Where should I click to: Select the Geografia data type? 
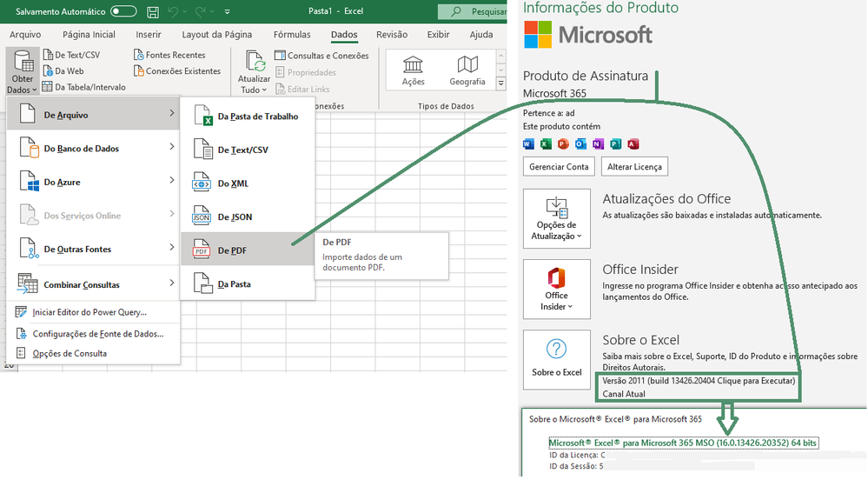(467, 70)
